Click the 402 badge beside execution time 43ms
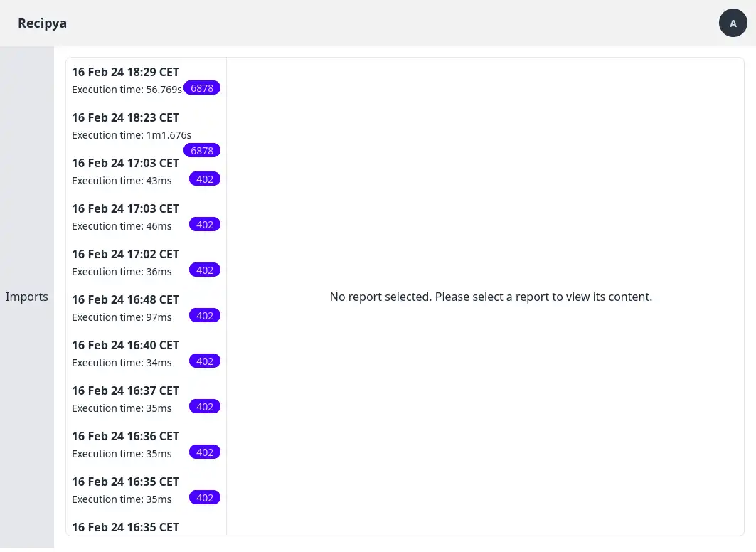The width and height of the screenshot is (756, 552). pos(205,179)
